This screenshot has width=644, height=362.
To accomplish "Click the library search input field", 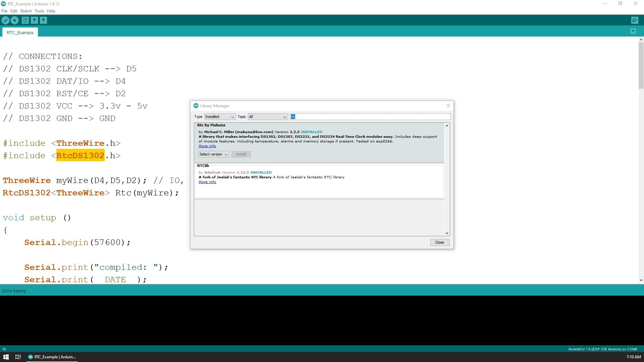I will coord(370,117).
